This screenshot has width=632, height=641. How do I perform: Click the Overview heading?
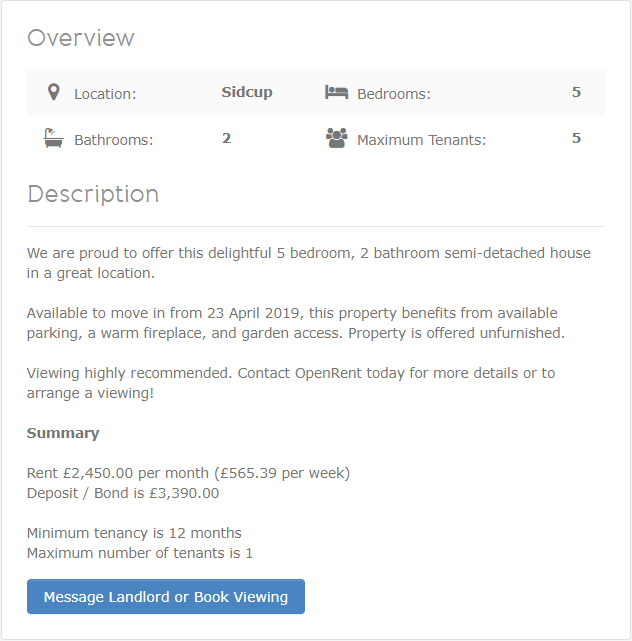click(81, 38)
